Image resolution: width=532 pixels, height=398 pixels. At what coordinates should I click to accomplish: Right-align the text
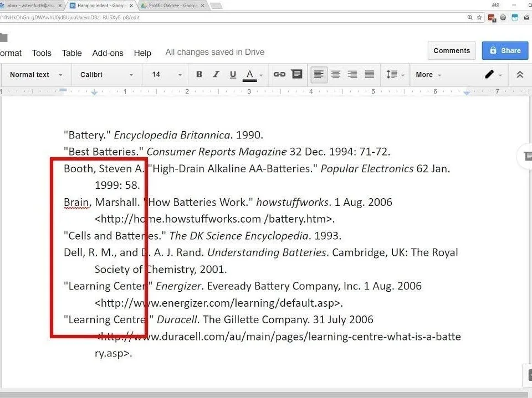click(352, 75)
